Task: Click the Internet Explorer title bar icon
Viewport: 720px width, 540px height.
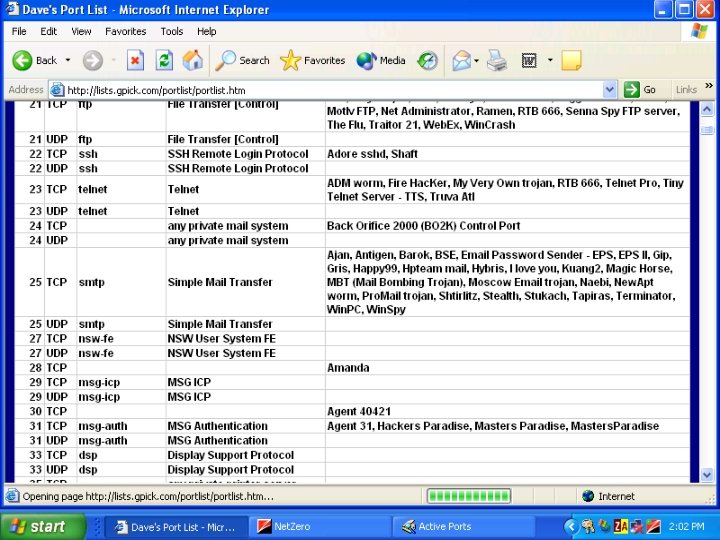Action: (x=12, y=9)
